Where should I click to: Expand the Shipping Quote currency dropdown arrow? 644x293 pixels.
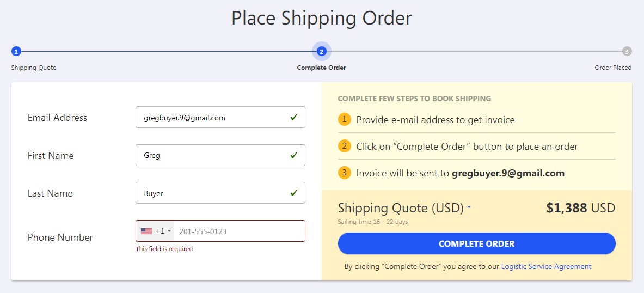coord(469,207)
